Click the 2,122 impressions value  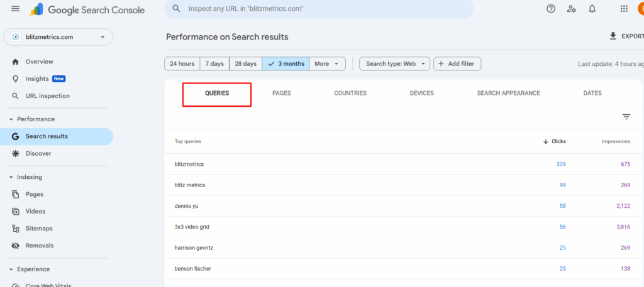click(623, 206)
